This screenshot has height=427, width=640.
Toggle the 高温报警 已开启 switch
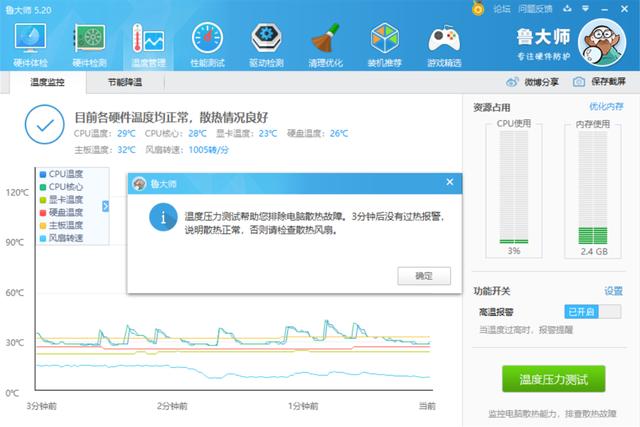point(593,311)
